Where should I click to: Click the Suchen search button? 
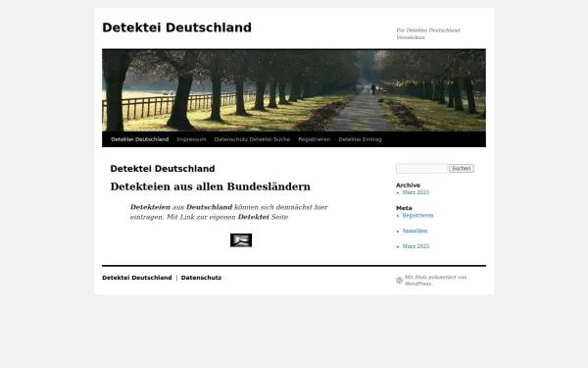[462, 168]
